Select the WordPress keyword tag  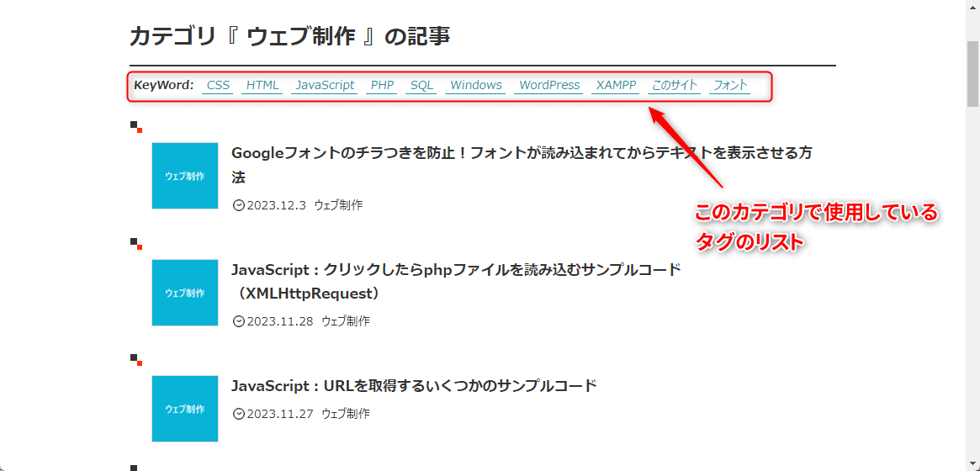pos(549,85)
